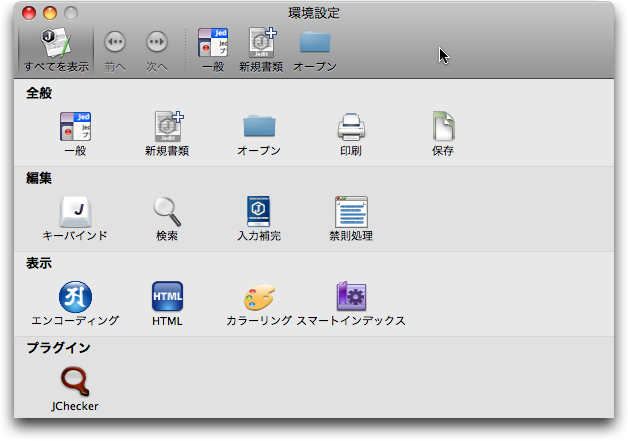The image size is (628, 441).
Task: Open the JChecker plugin preferences
Action: [x=75, y=389]
